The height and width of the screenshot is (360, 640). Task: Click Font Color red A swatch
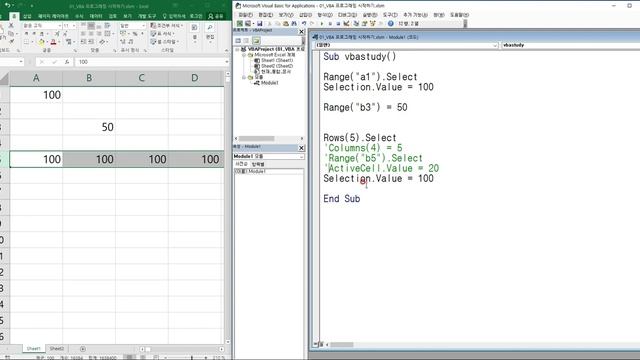tap(53, 42)
